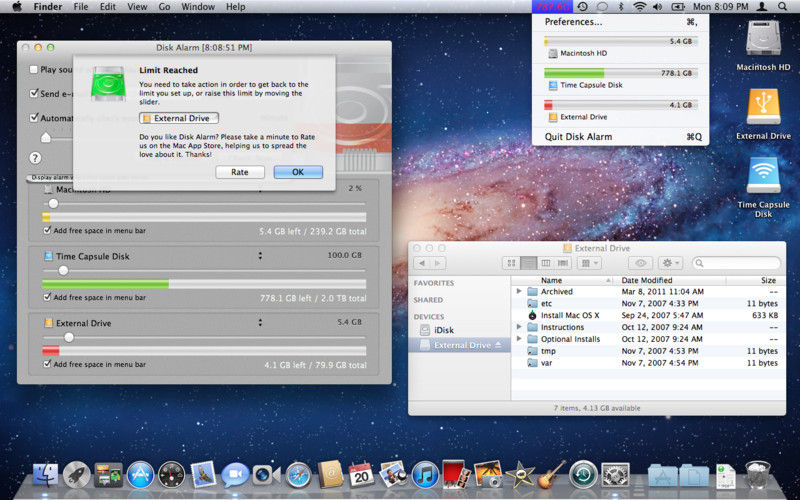Expand the Archived folder disclosure triangle
800x500 pixels.
519,291
